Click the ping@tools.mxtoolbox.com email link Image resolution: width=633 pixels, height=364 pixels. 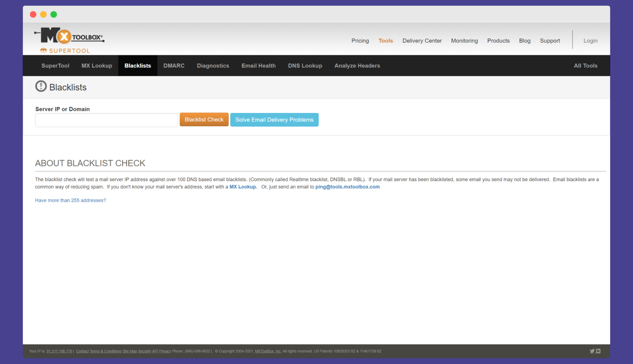point(347,186)
